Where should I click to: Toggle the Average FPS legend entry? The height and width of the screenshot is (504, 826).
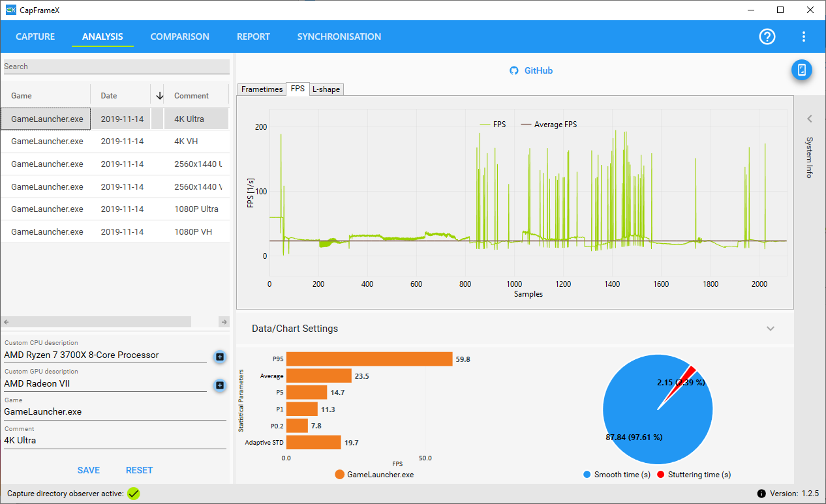549,125
